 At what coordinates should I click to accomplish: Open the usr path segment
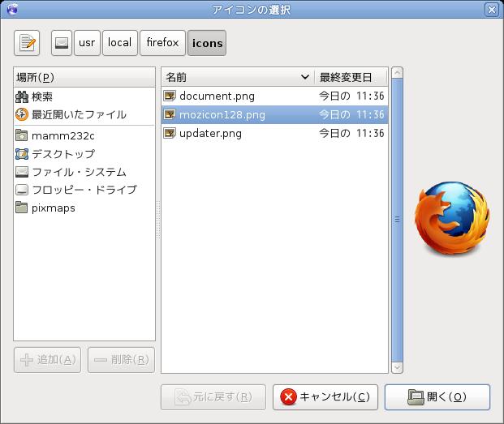[87, 43]
